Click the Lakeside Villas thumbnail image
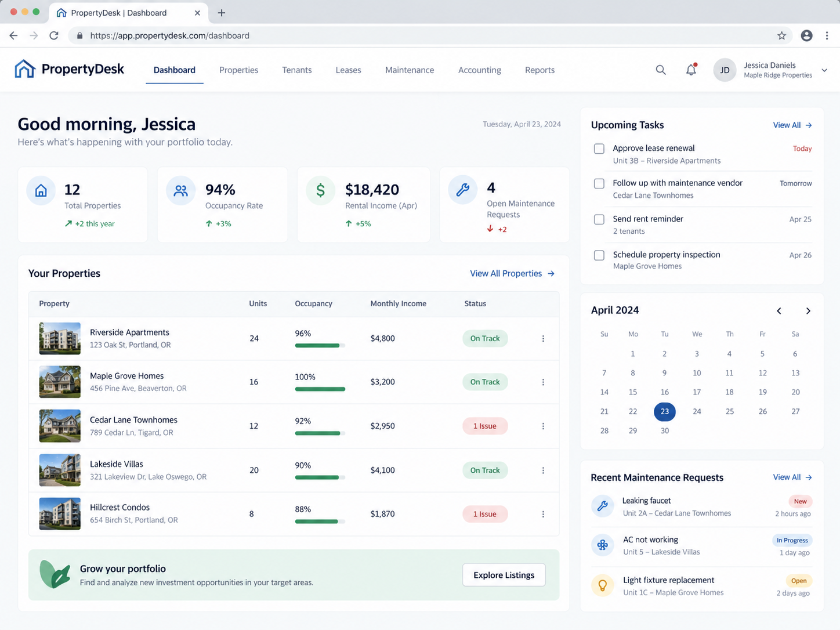Screen dimensions: 840x630 point(60,470)
